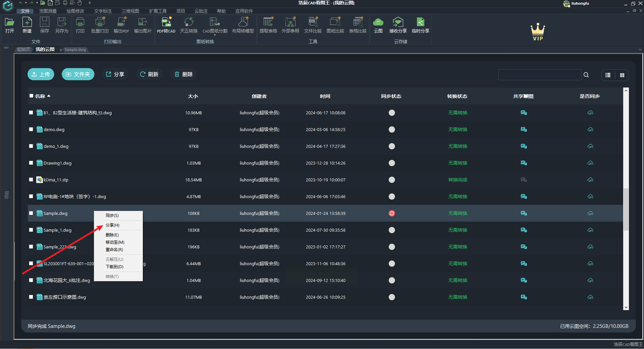Click the PDF转CAD conversion icon
Image resolution: width=644 pixels, height=349 pixels.
pos(166,22)
